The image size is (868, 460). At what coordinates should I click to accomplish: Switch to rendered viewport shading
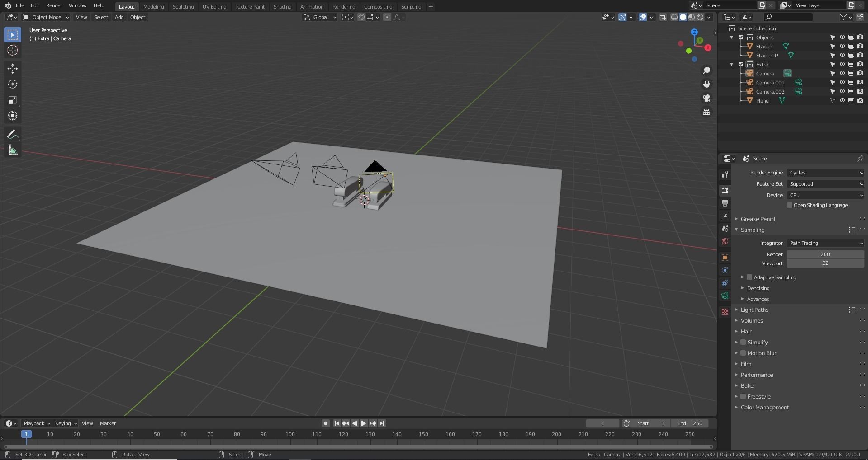(x=700, y=17)
